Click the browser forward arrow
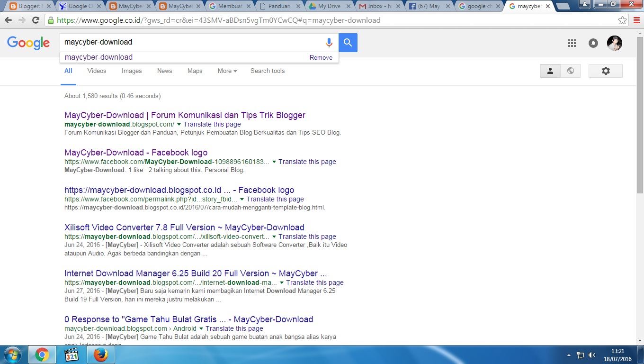The width and height of the screenshot is (644, 364). pyautogui.click(x=22, y=20)
